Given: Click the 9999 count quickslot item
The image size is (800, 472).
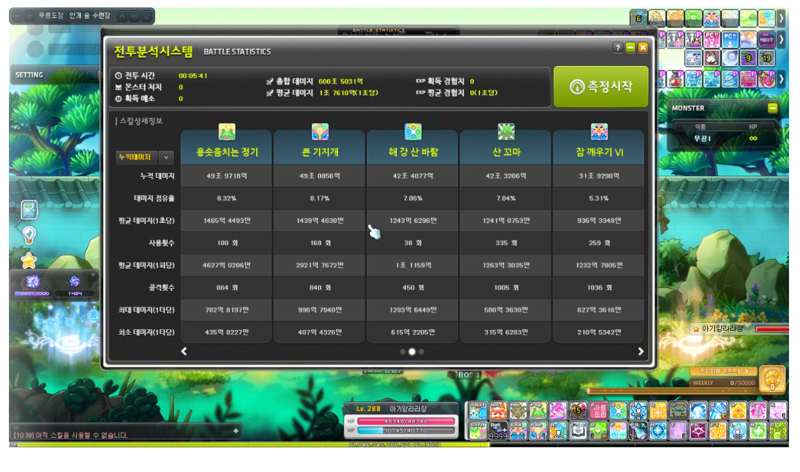Looking at the screenshot, I should click(498, 431).
